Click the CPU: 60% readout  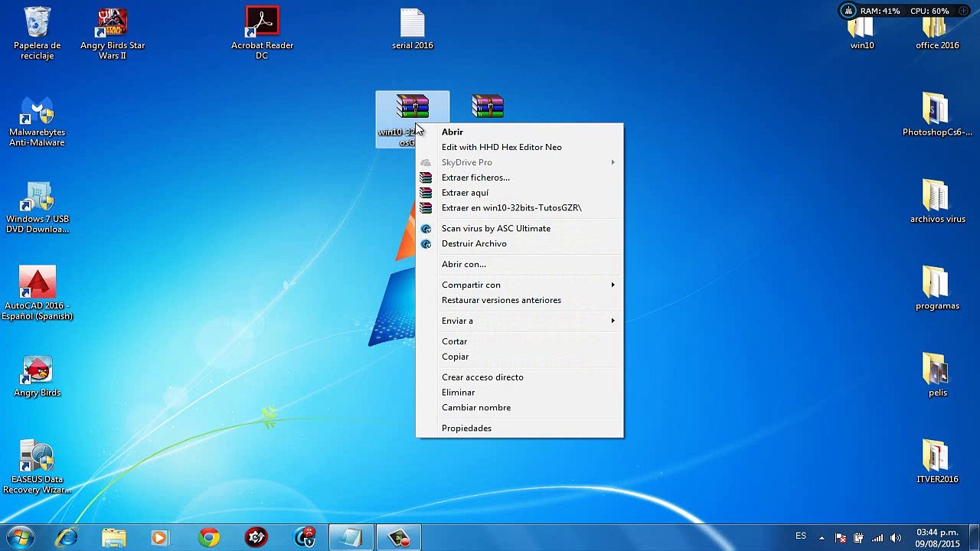[x=929, y=11]
